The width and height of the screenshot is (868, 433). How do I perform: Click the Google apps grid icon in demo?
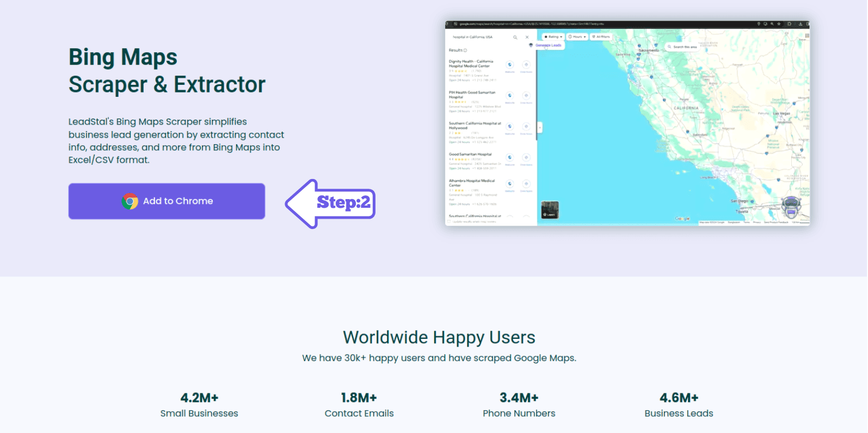tap(807, 35)
